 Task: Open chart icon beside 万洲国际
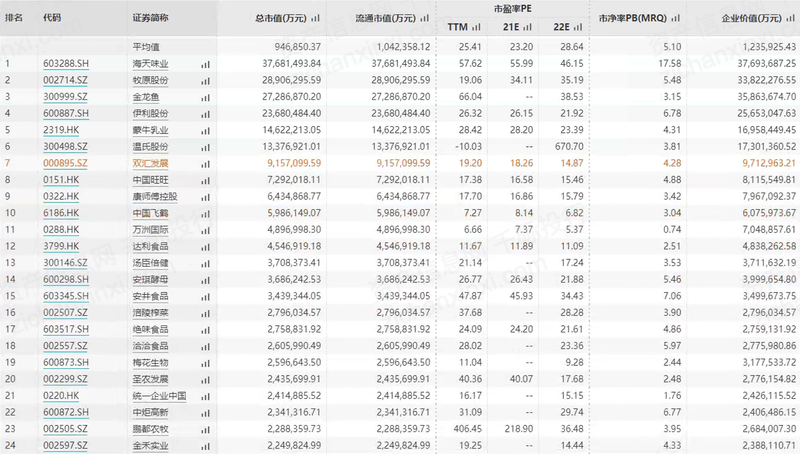[205, 231]
